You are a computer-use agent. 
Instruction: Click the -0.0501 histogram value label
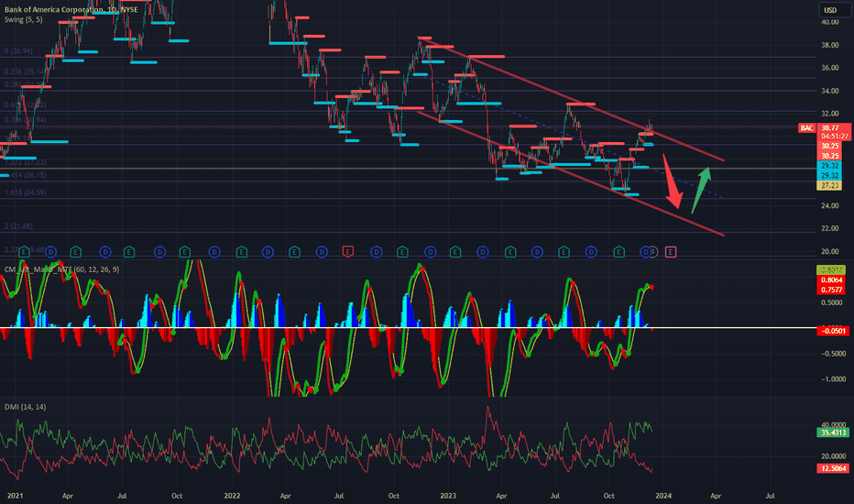pyautogui.click(x=833, y=331)
